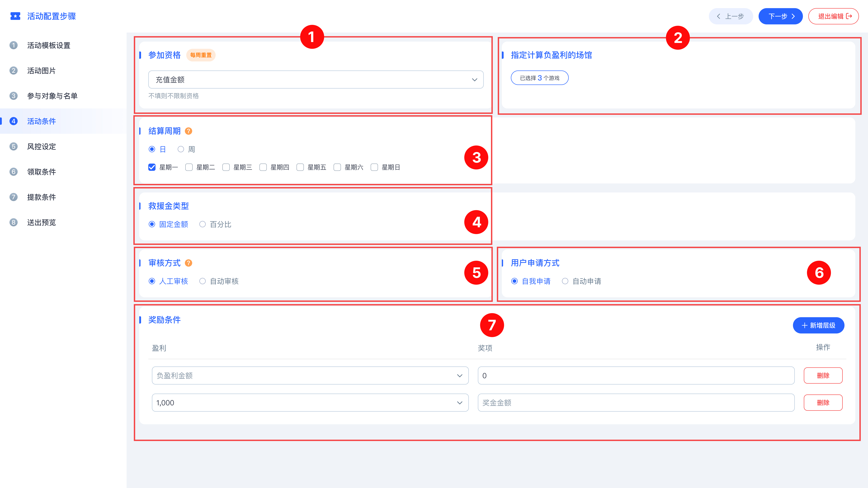Click step 8 circle icon for 送出预览
Viewport: 868px width, 488px height.
(x=13, y=222)
